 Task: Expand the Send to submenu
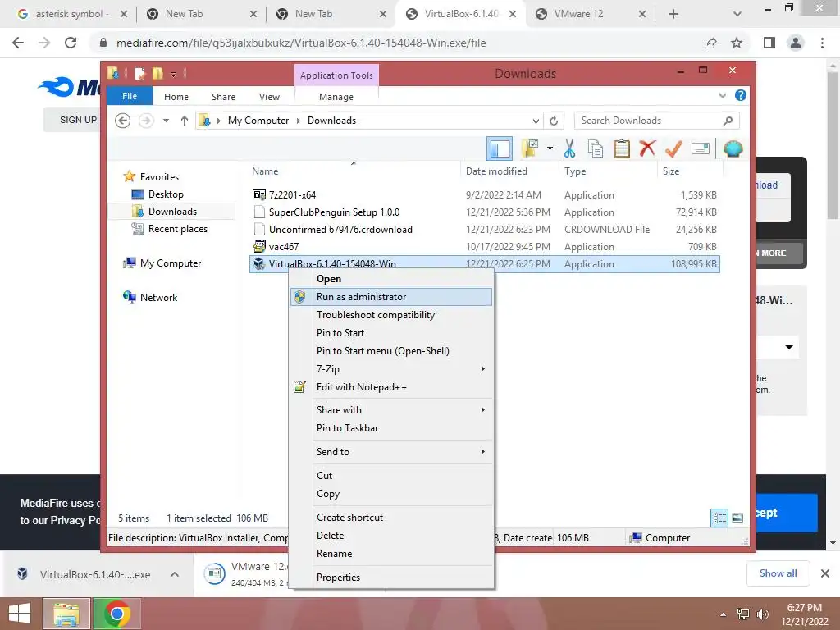[x=391, y=452]
